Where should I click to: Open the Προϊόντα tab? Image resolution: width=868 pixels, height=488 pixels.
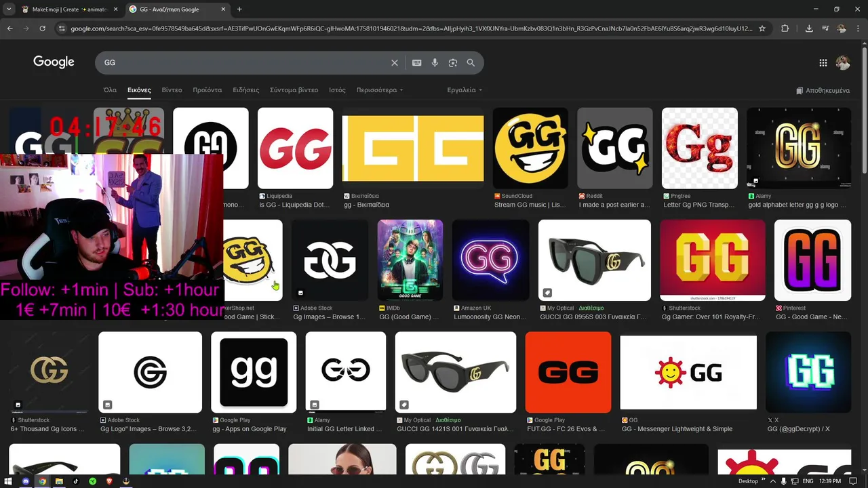(207, 90)
